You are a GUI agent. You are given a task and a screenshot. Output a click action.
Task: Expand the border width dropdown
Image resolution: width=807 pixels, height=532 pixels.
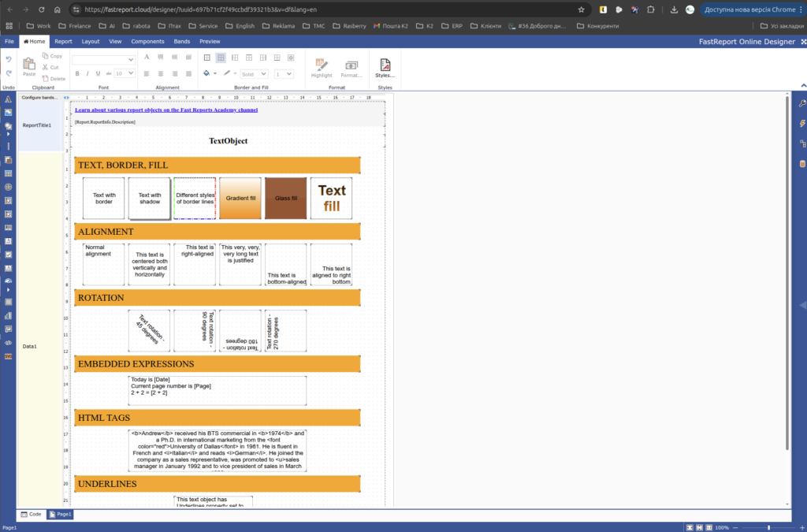(284, 74)
